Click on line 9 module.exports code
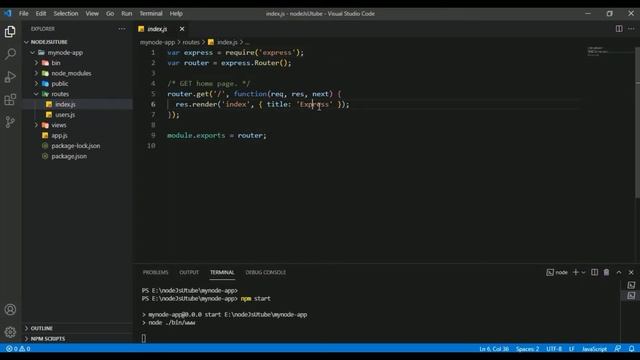 [217, 136]
